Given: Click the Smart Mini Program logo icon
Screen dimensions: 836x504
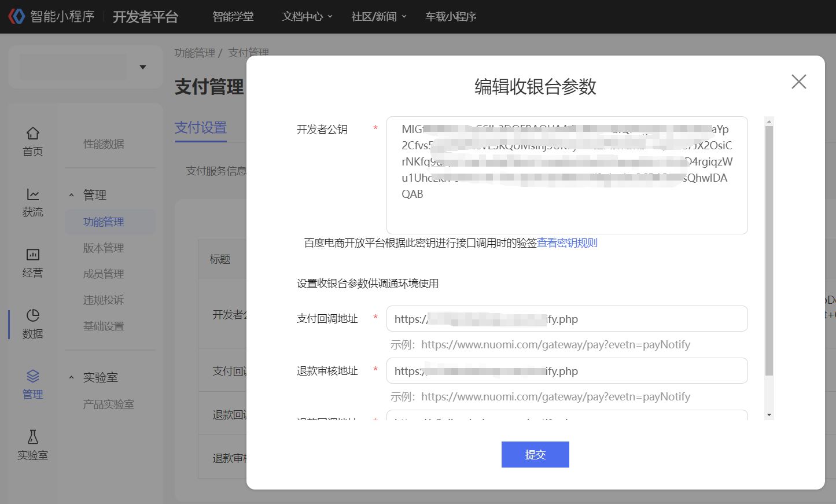Looking at the screenshot, I should point(17,16).
